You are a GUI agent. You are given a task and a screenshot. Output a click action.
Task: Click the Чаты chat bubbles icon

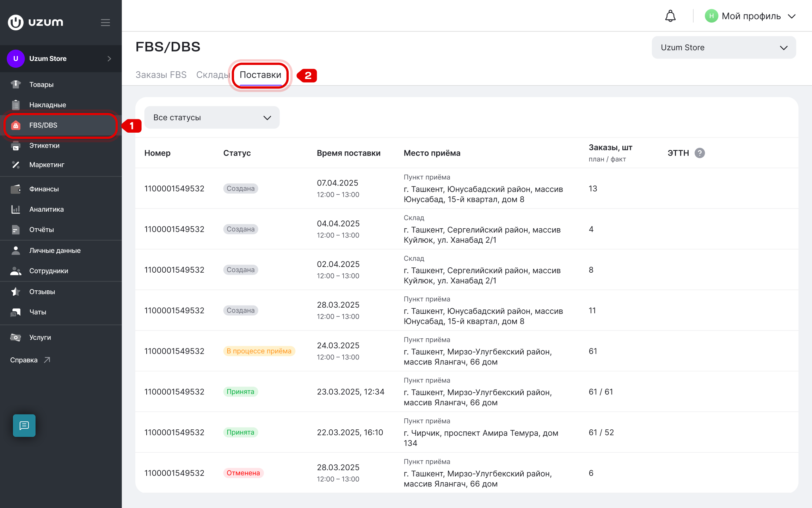pos(16,312)
